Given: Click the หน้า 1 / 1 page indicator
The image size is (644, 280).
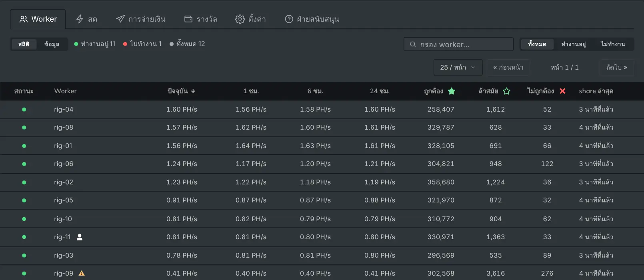Looking at the screenshot, I should [x=565, y=68].
